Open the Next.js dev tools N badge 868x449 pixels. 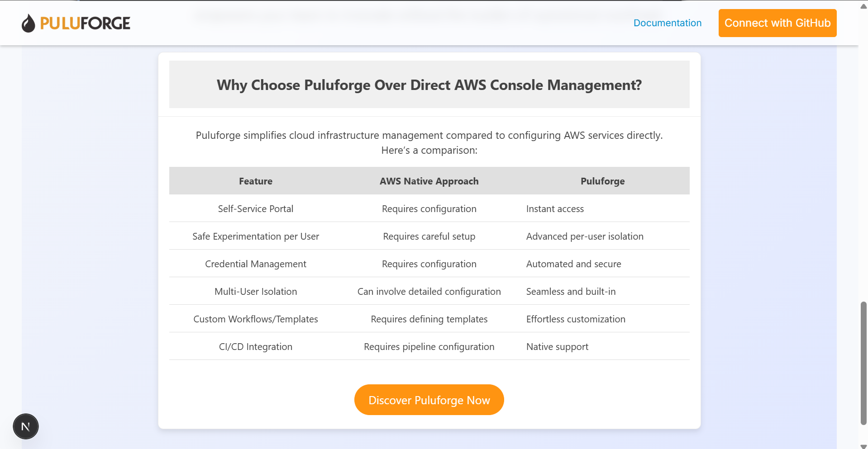pyautogui.click(x=26, y=426)
